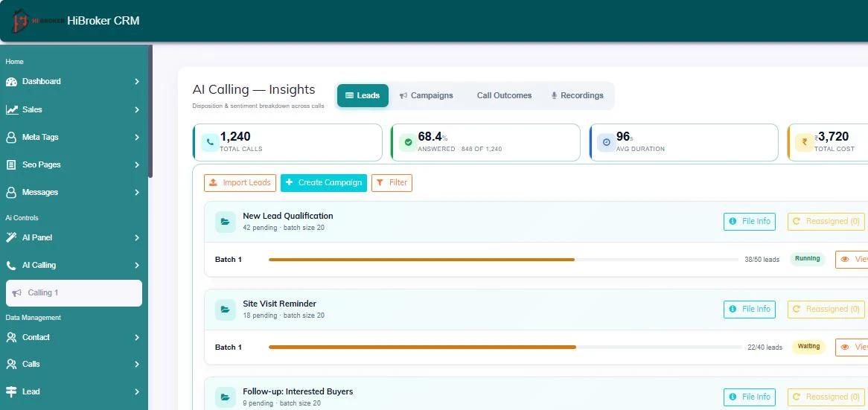Image resolution: width=868 pixels, height=410 pixels.
Task: View New Lead Qualification Batch 1 eye button
Action: [852, 259]
